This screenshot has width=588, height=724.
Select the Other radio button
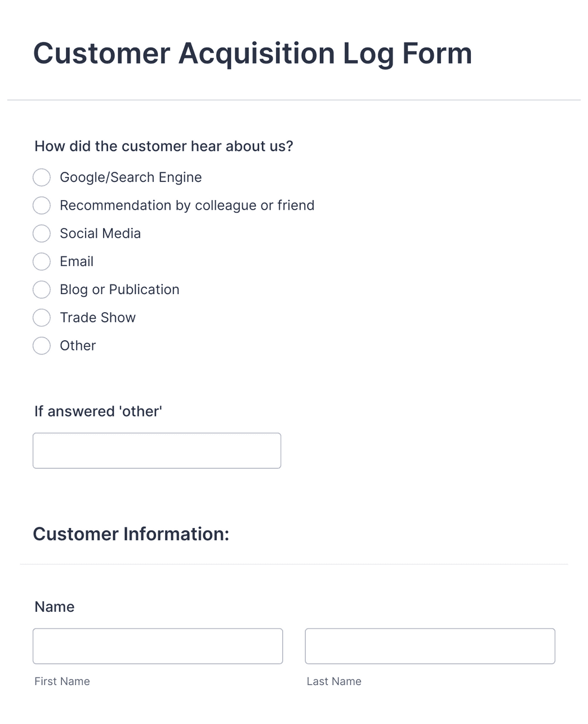click(42, 346)
